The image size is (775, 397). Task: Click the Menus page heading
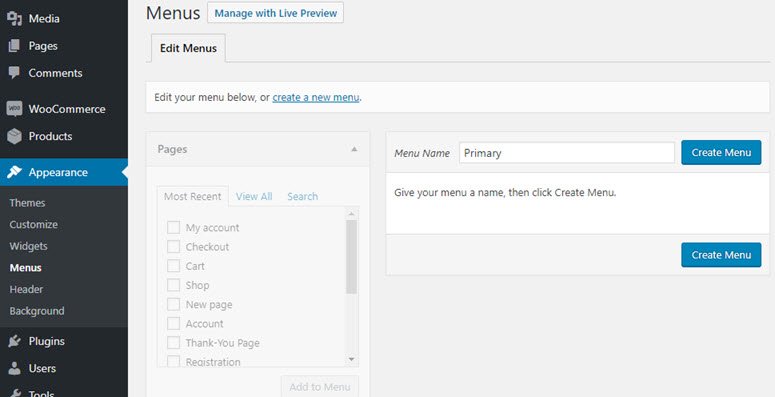pyautogui.click(x=173, y=13)
